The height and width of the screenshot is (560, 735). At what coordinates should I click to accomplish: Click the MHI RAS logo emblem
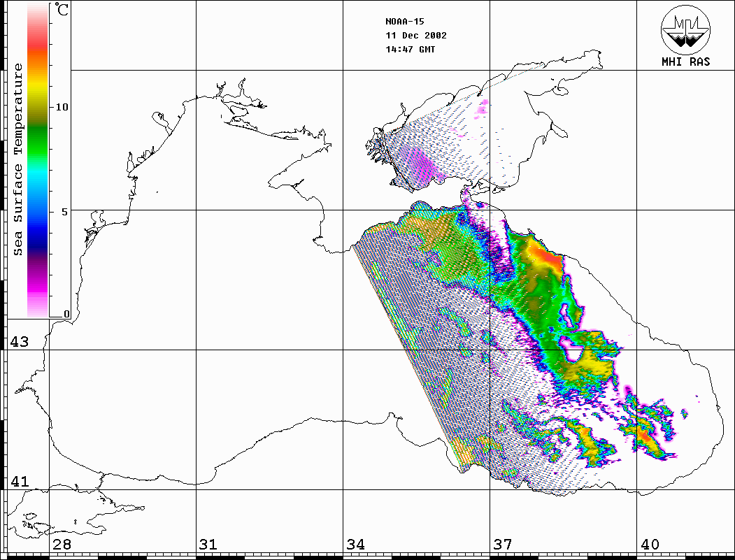[x=685, y=29]
